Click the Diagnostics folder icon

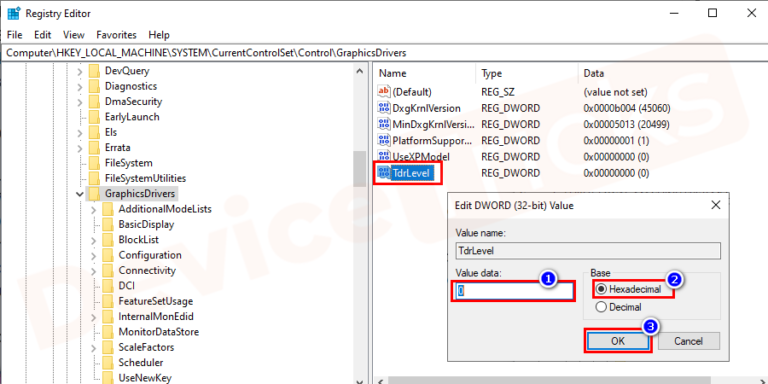94,86
